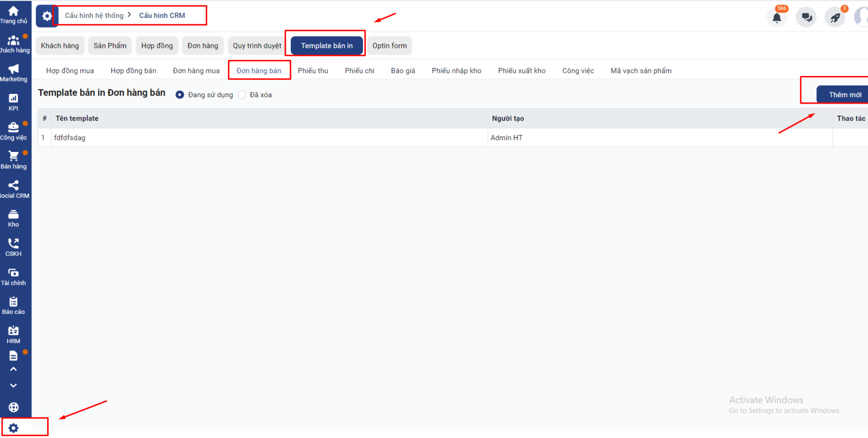Open the Trang chủ home icon

click(14, 12)
